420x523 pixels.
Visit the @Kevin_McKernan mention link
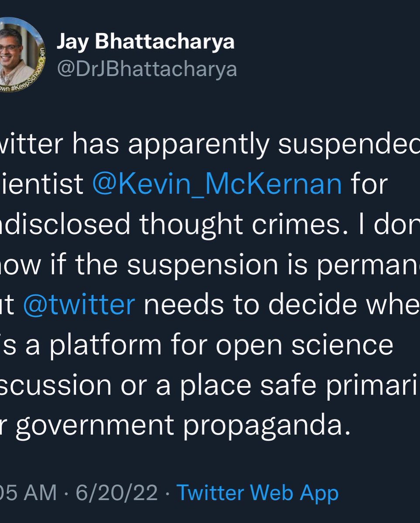coord(217,184)
